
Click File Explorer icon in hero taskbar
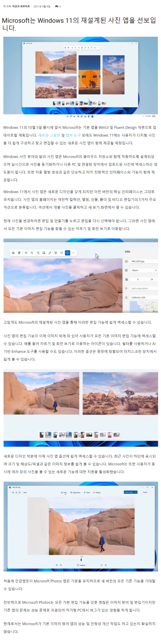[85, 116]
